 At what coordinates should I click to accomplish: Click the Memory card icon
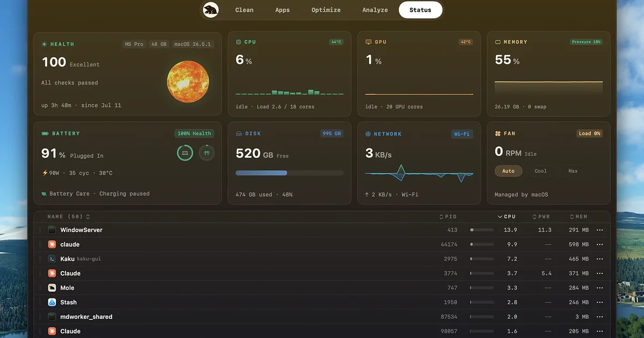[497, 42]
